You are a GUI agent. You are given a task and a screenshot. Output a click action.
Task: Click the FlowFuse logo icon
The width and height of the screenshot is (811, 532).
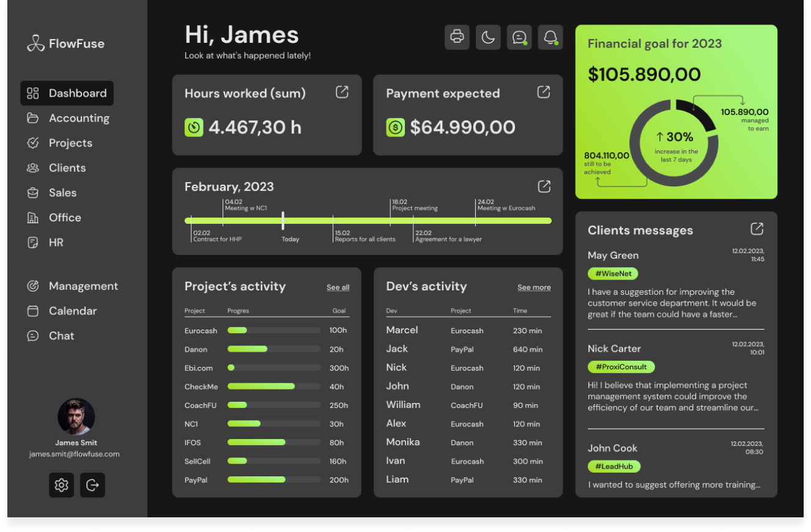pos(35,43)
